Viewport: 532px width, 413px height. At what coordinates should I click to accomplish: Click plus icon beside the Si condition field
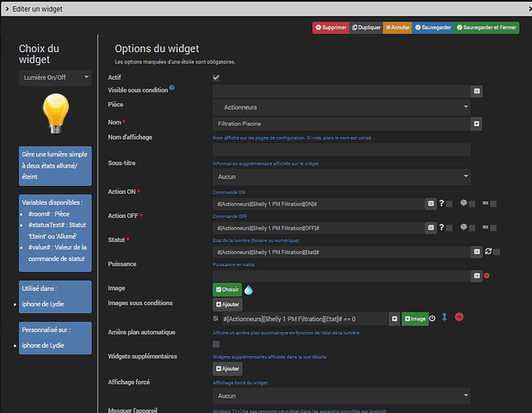394,319
